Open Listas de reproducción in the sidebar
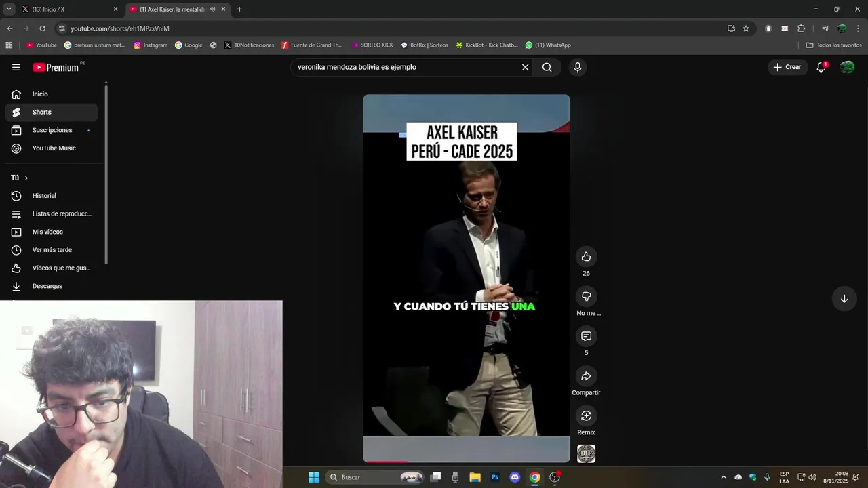The width and height of the screenshot is (868, 488). click(x=52, y=214)
